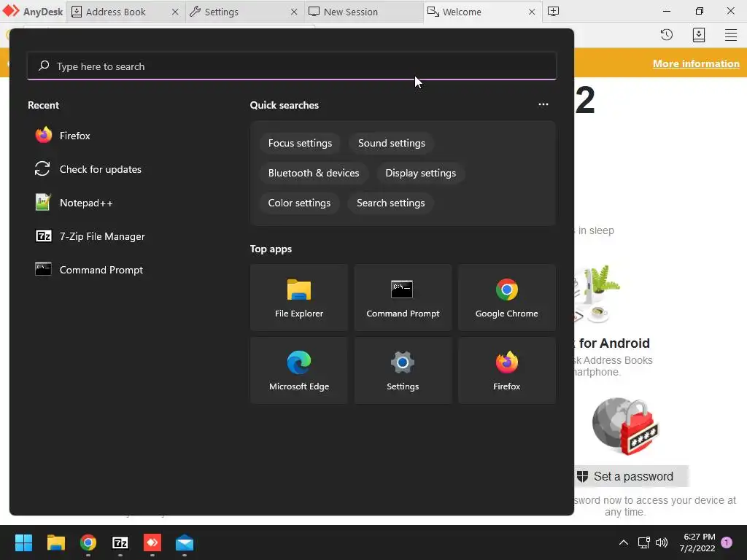Click the Type here to search box
747x560 pixels.
pos(292,66)
